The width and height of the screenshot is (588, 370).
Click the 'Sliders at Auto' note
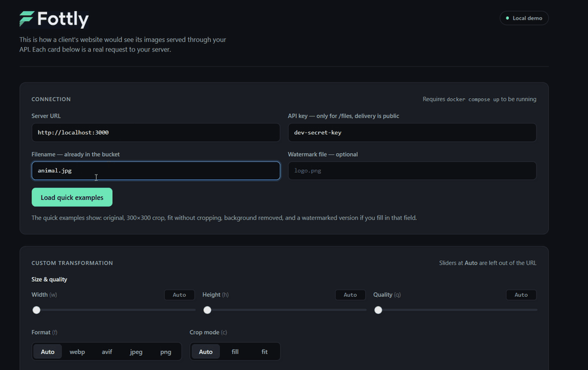(x=487, y=263)
